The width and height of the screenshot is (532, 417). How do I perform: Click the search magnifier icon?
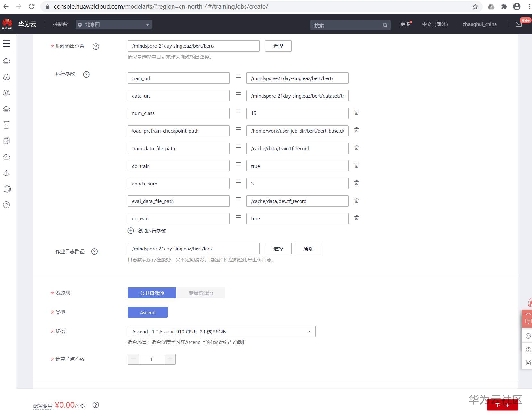385,25
